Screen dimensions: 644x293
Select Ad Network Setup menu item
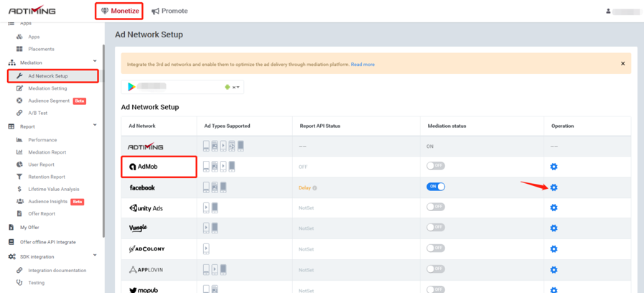pyautogui.click(x=53, y=76)
